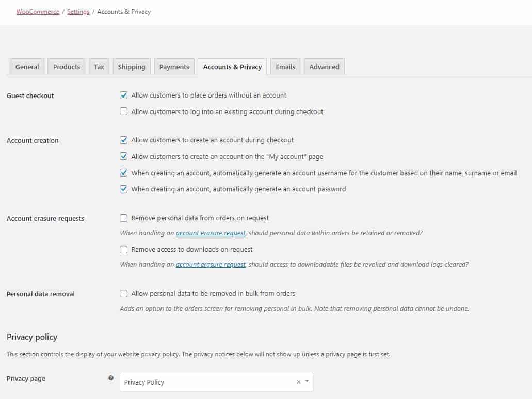Enable remove personal data from orders
The height and width of the screenshot is (399, 532).
tap(123, 218)
